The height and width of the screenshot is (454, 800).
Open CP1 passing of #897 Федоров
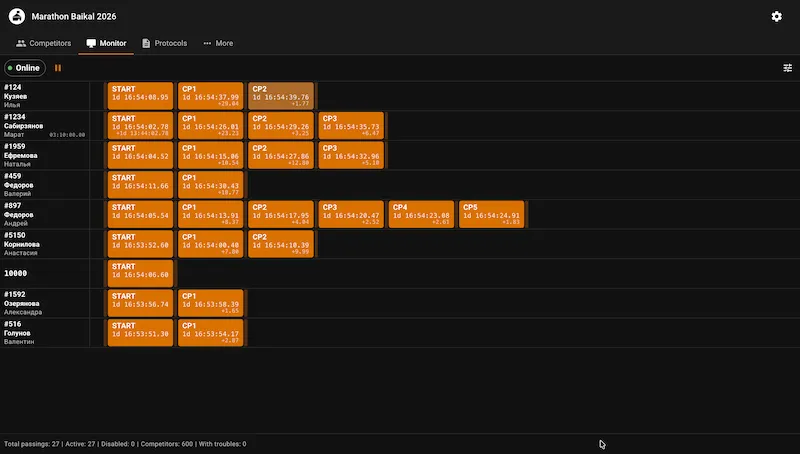[211, 214]
